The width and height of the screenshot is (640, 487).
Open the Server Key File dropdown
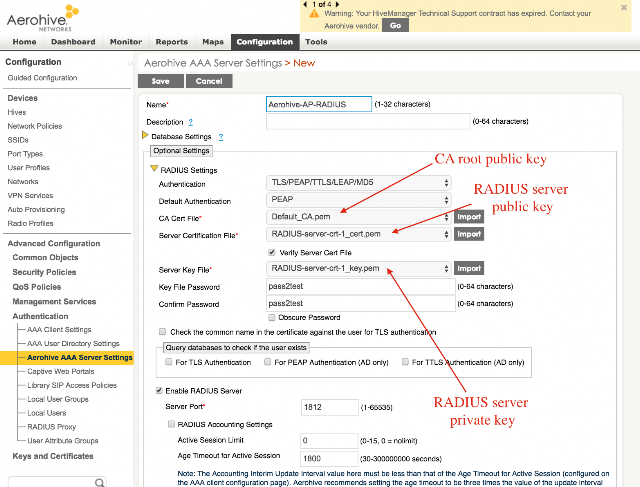pos(359,268)
